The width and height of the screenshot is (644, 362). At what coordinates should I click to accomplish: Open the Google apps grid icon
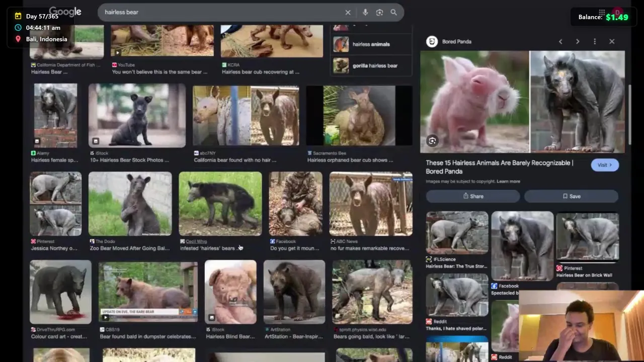pyautogui.click(x=602, y=12)
